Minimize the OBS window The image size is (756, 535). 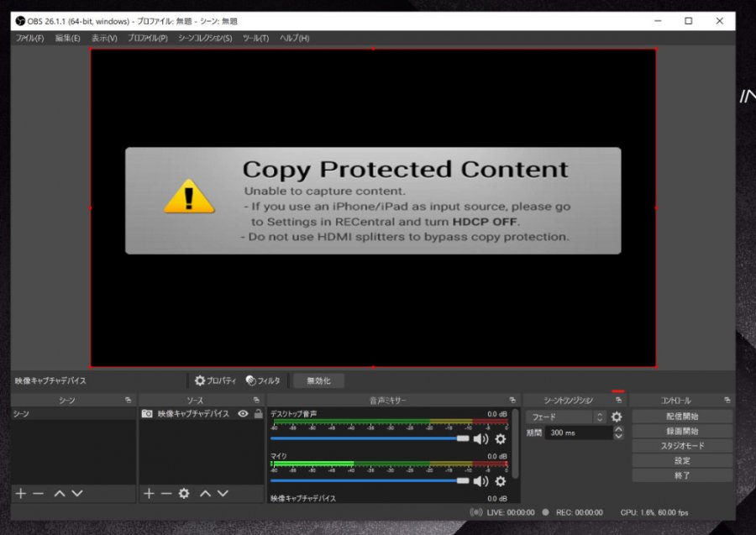[658, 21]
